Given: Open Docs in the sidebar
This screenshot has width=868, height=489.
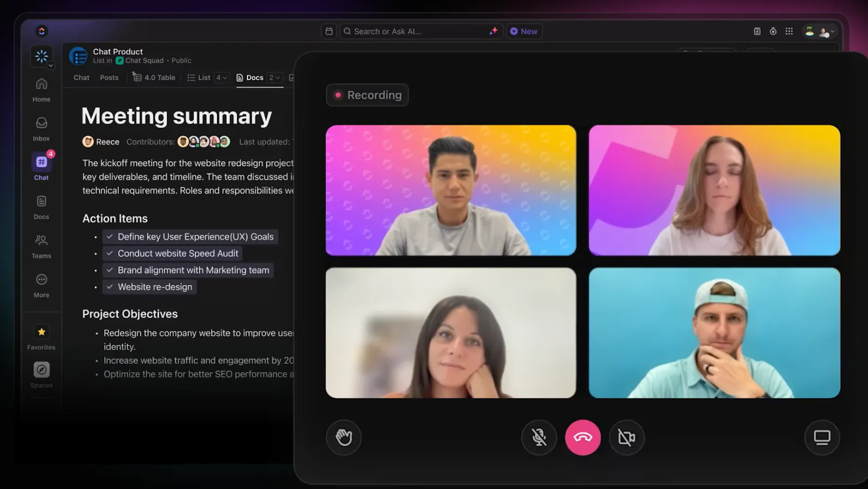Looking at the screenshot, I should click(41, 207).
